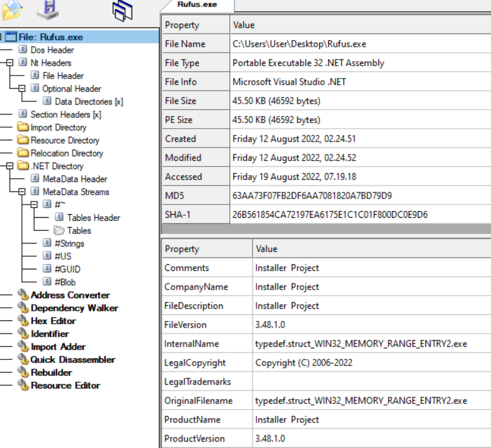The height and width of the screenshot is (448, 491).
Task: Select the empty LegalTrademarks value cell
Action: point(372,381)
